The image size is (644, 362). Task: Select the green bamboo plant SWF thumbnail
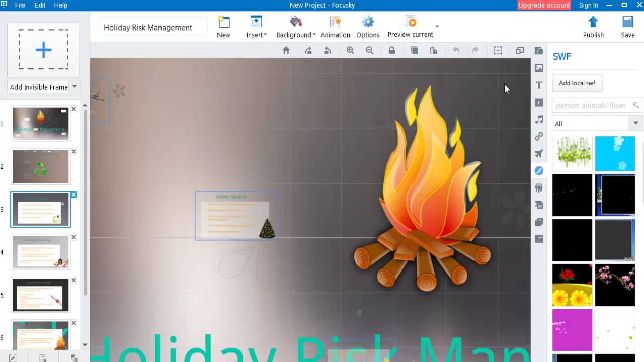coord(572,154)
